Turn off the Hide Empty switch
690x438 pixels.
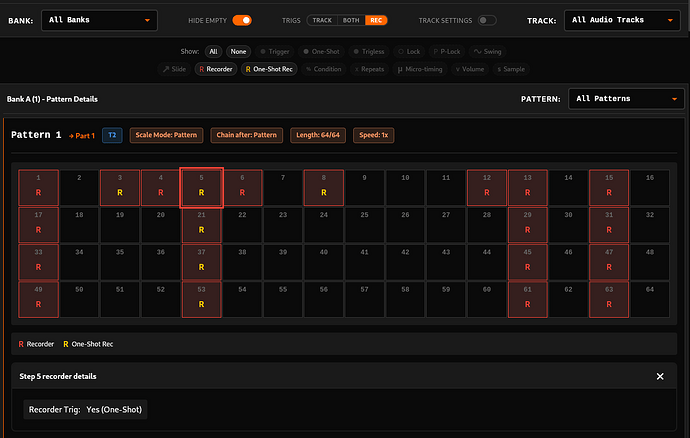(242, 20)
